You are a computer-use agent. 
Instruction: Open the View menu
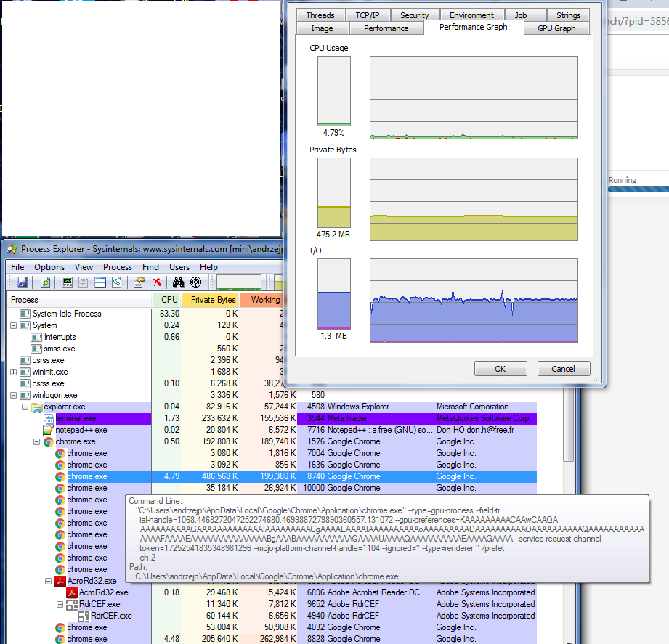(x=84, y=267)
